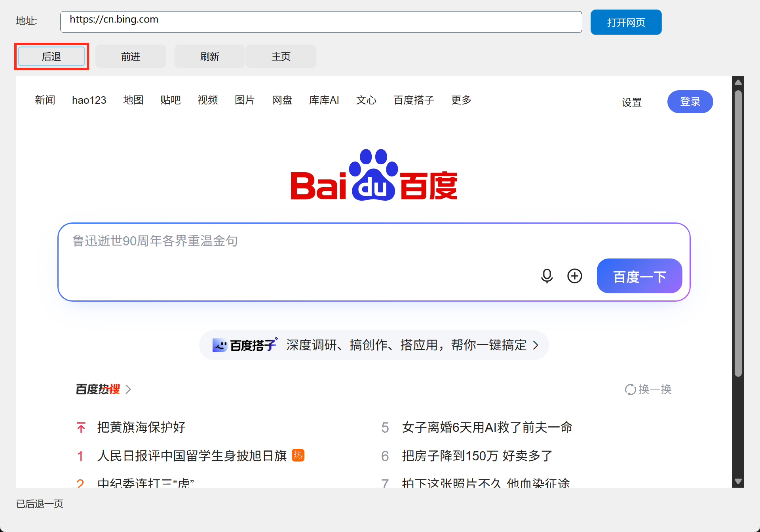Click the 换一换 refresh icon
Image resolution: width=760 pixels, height=532 pixels.
tap(630, 389)
